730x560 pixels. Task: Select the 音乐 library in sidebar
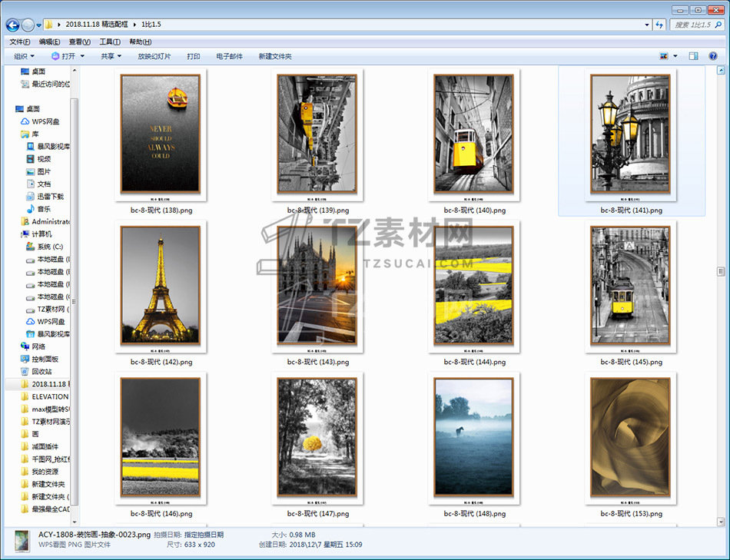tap(44, 209)
